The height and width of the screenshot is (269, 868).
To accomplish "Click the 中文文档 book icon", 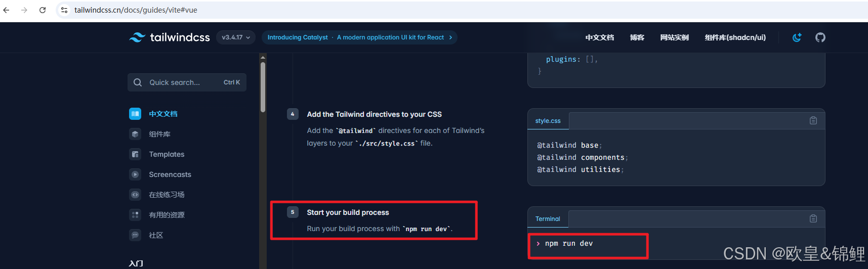I will click(135, 114).
